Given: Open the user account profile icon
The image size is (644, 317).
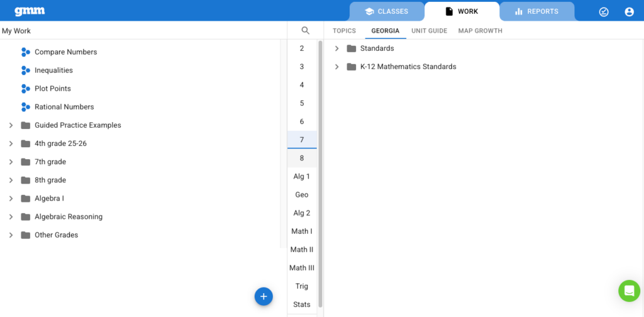Looking at the screenshot, I should click(629, 11).
